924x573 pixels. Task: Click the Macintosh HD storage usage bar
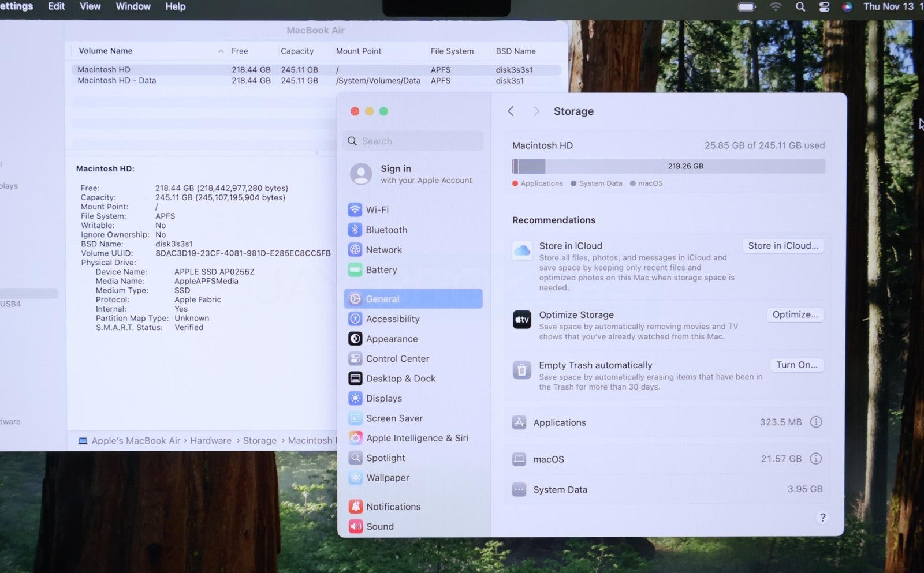668,166
